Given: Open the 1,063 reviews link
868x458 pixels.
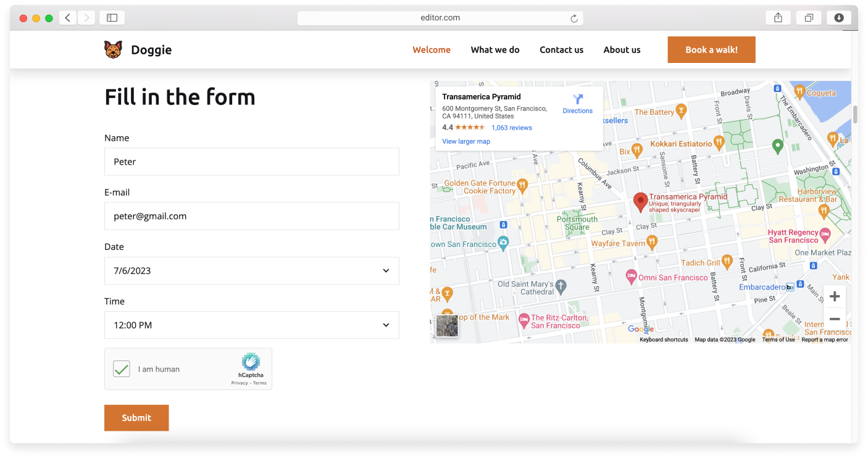Looking at the screenshot, I should (x=512, y=128).
